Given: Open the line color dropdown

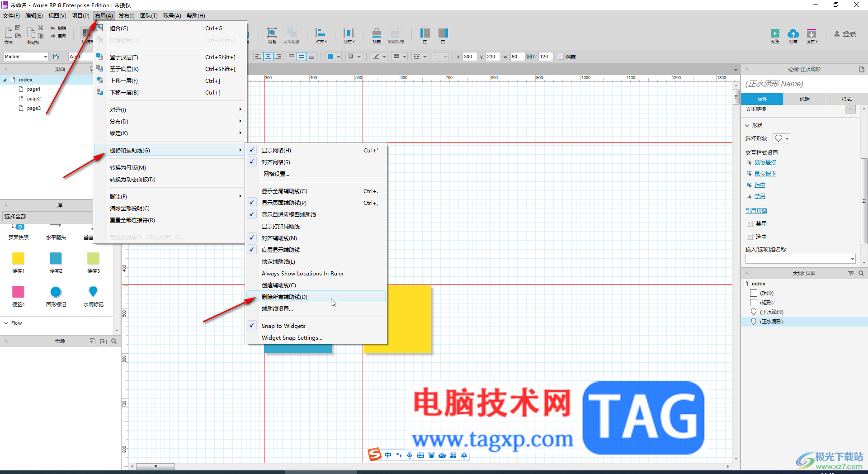Looking at the screenshot, I should 384,57.
